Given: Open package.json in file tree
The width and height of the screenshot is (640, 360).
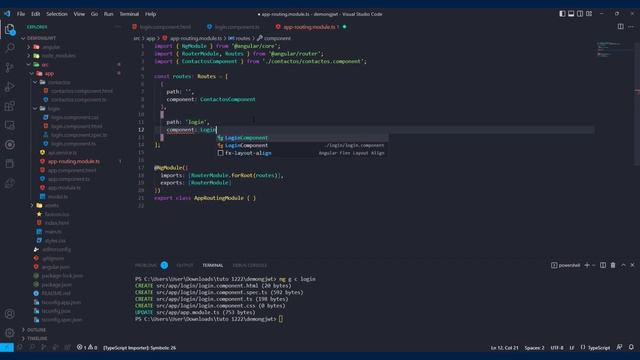Looking at the screenshot, I should tap(56, 284).
